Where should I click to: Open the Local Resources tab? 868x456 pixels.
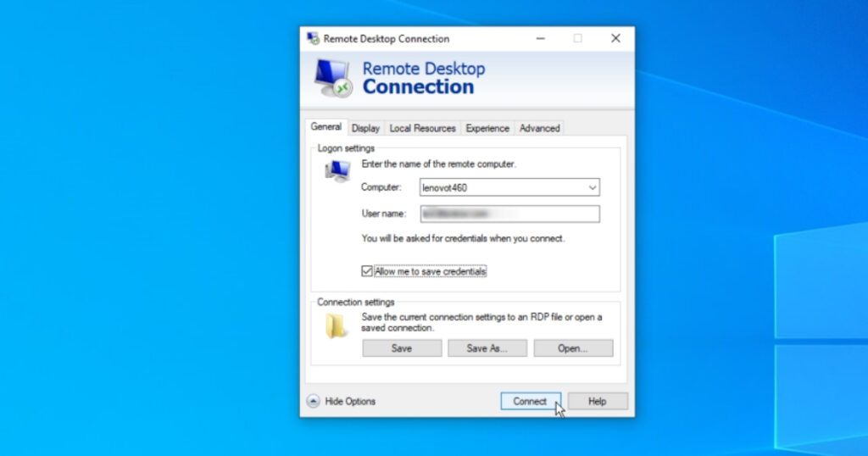click(422, 128)
